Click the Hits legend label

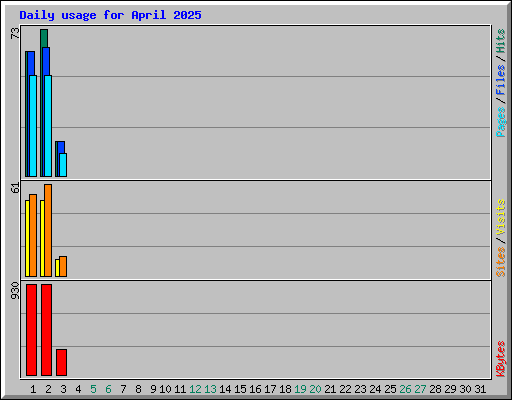[500, 41]
